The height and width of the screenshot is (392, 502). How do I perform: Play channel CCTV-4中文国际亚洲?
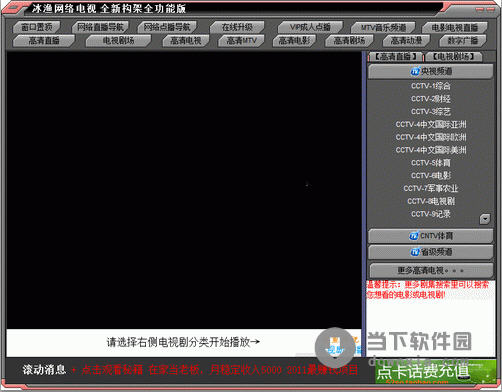point(431,124)
